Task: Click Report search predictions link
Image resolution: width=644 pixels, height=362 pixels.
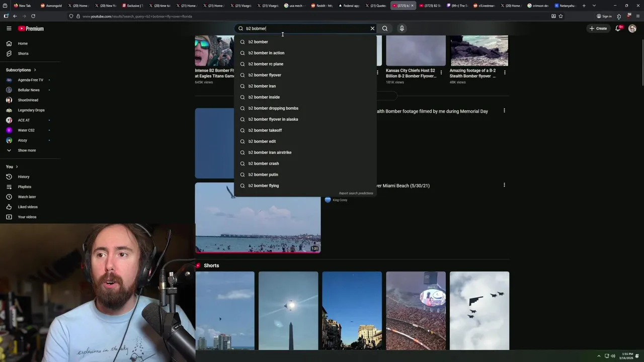Action: click(x=356, y=193)
